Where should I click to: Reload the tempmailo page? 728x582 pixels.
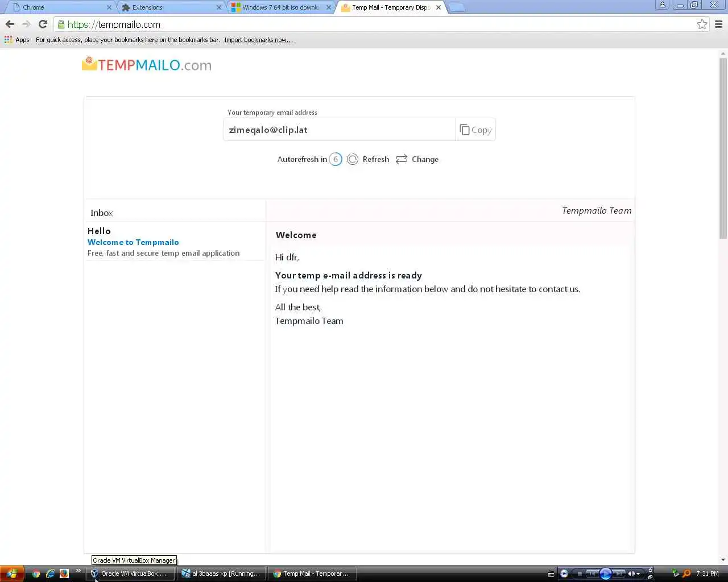pos(43,24)
